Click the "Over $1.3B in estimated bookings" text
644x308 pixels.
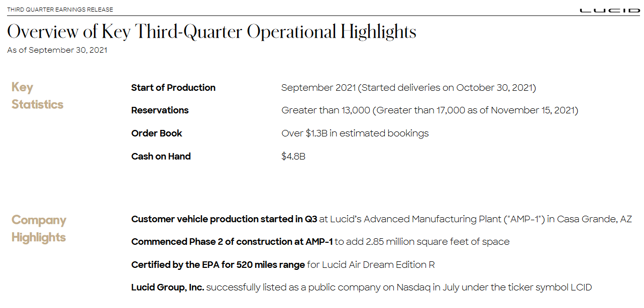coord(355,133)
